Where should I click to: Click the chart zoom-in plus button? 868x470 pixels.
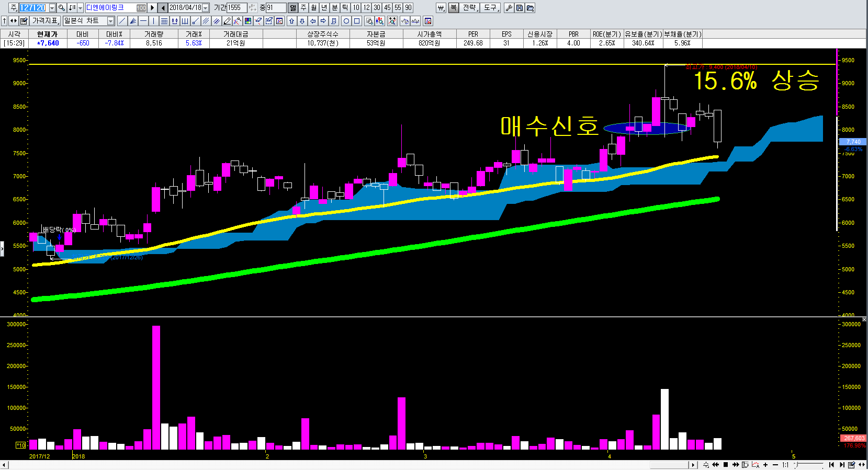click(765, 465)
